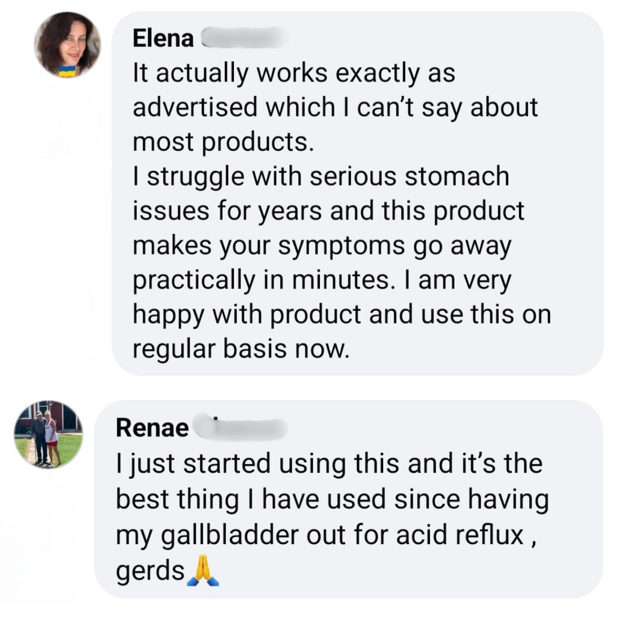Click "most products" in Elena's comment
This screenshot has width=644, height=644.
click(x=221, y=142)
